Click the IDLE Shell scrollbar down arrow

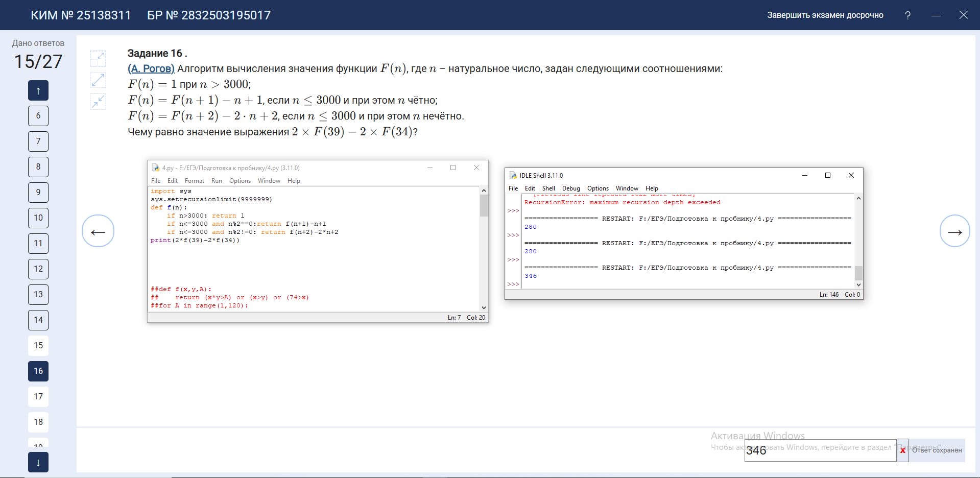[858, 284]
